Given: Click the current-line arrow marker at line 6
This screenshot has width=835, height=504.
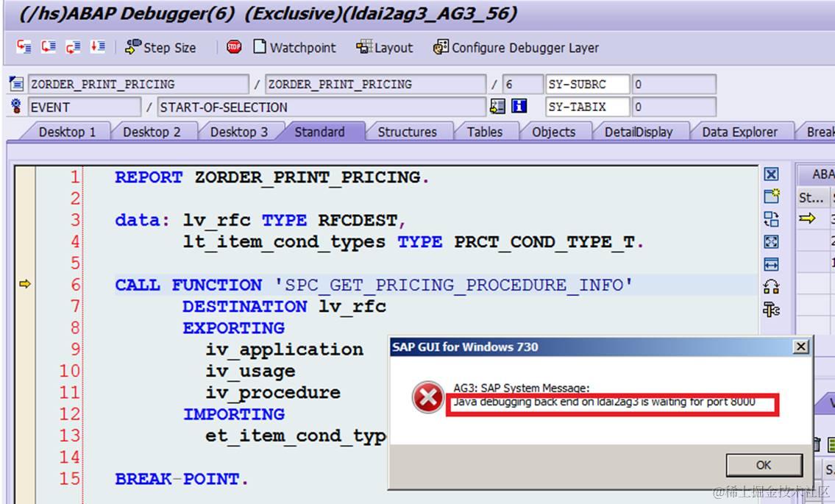Looking at the screenshot, I should 25,284.
